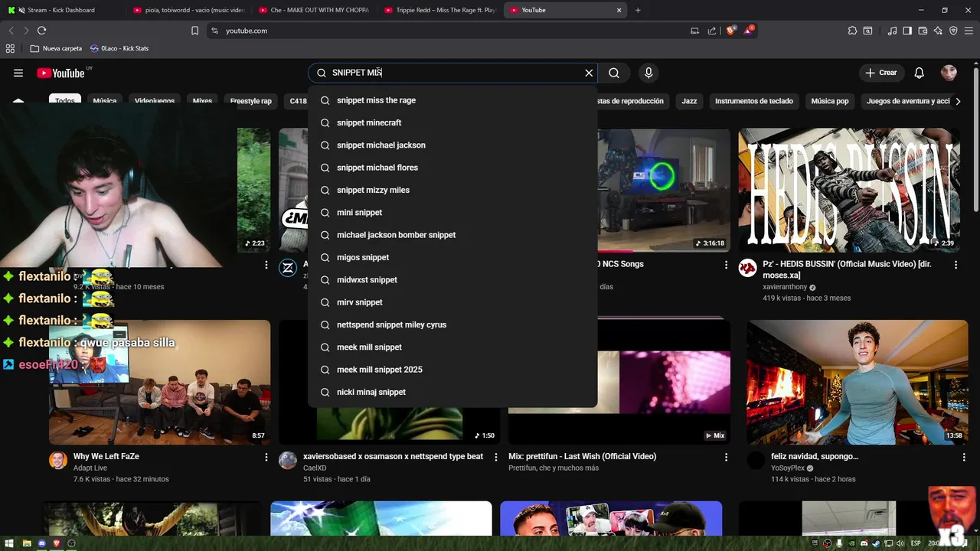Open options for feliz navidad video
This screenshot has width=980, height=551.
click(x=964, y=457)
